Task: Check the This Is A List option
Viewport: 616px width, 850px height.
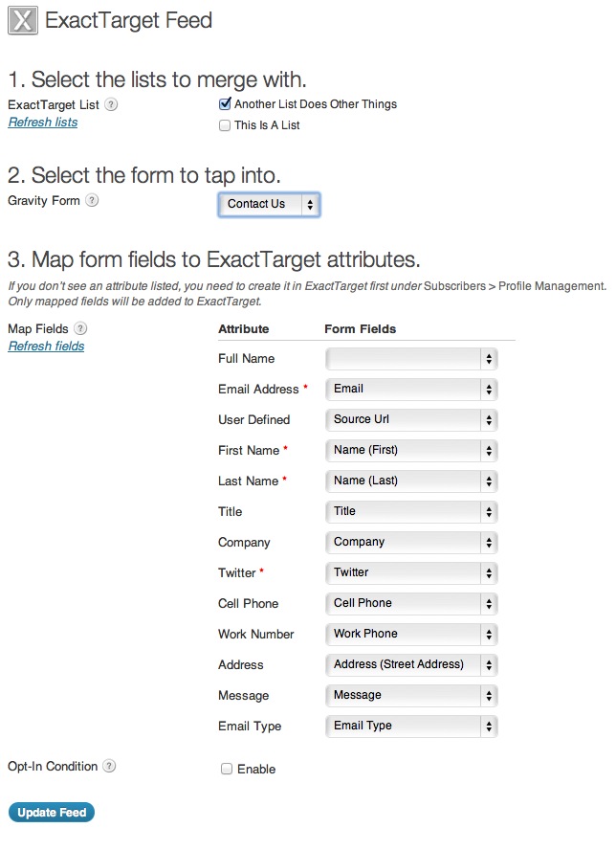Action: [x=225, y=125]
